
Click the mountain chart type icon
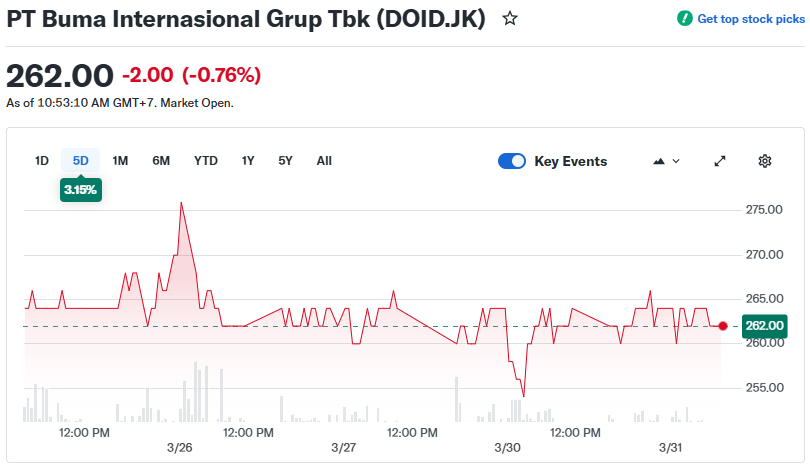tap(658, 161)
